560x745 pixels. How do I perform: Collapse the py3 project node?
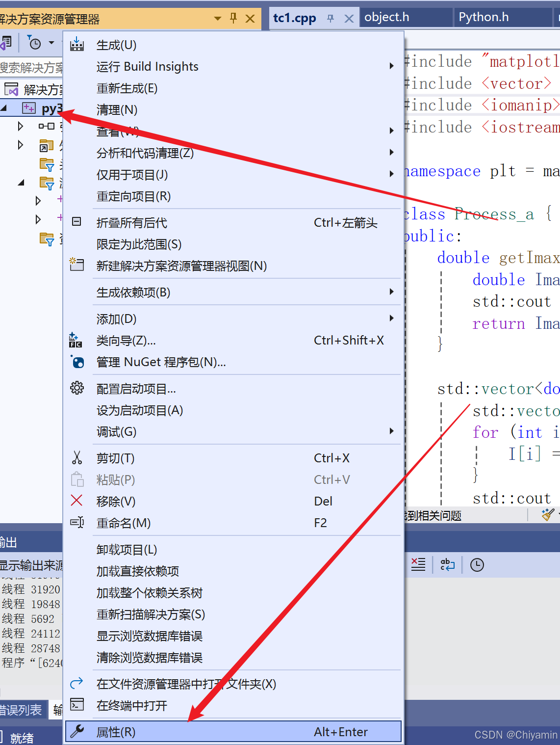click(x=4, y=108)
